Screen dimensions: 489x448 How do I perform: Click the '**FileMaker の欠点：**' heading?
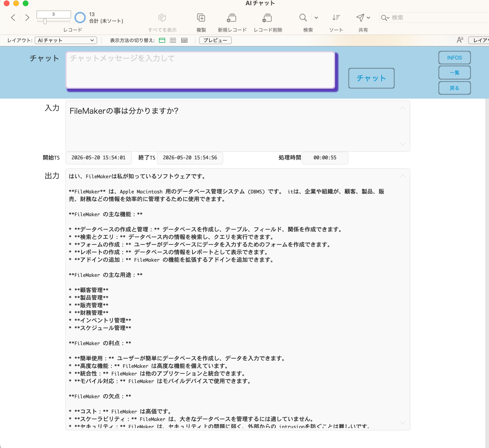(100, 396)
